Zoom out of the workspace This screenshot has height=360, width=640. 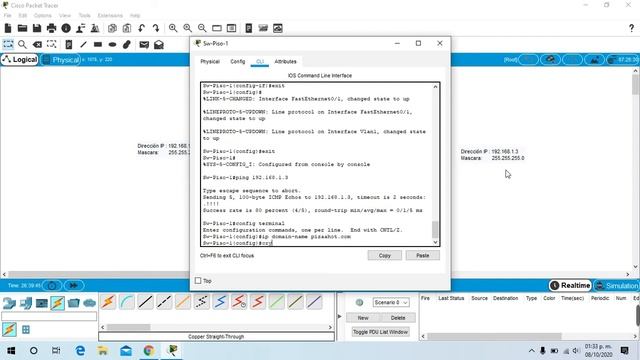pyautogui.click(x=202, y=28)
